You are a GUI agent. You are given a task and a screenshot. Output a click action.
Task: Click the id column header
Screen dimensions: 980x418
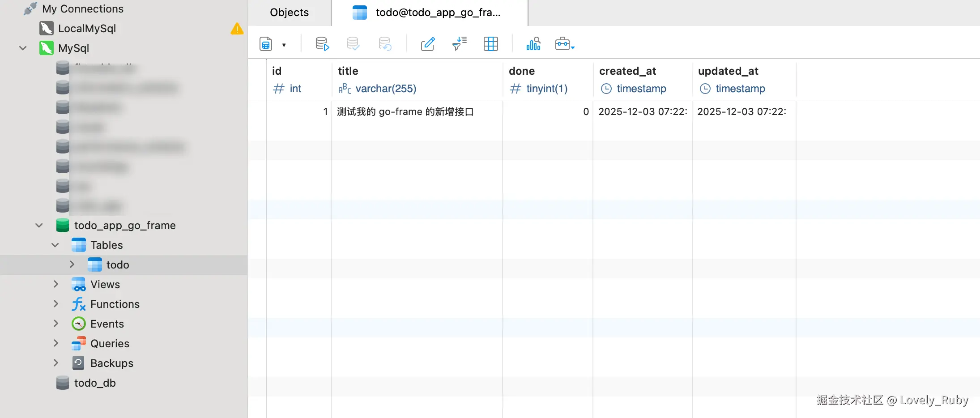click(299, 80)
